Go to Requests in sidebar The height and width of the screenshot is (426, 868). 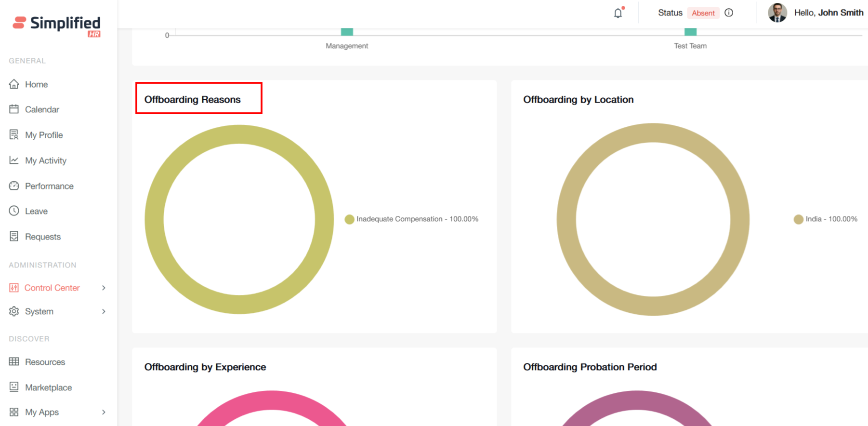coord(43,237)
